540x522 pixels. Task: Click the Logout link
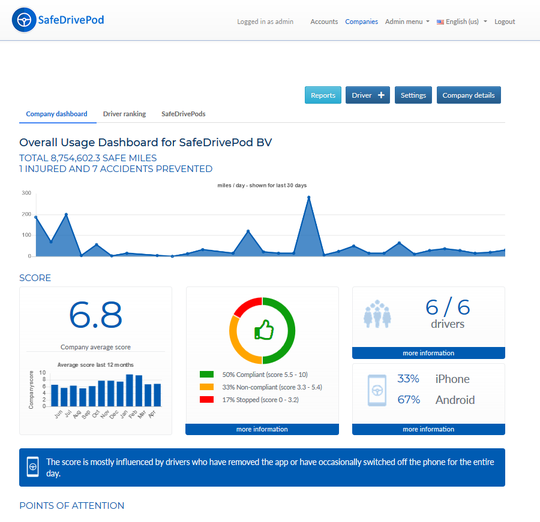(x=505, y=22)
